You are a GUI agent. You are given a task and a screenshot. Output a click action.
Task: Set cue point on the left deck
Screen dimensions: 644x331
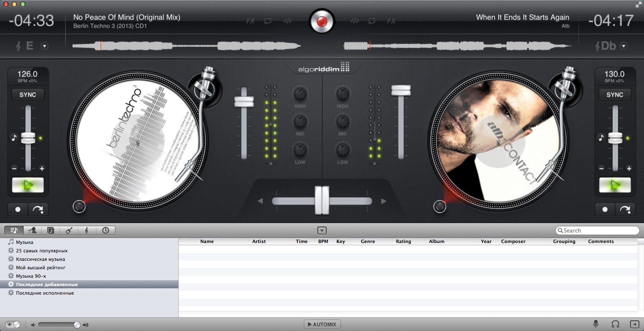18,209
